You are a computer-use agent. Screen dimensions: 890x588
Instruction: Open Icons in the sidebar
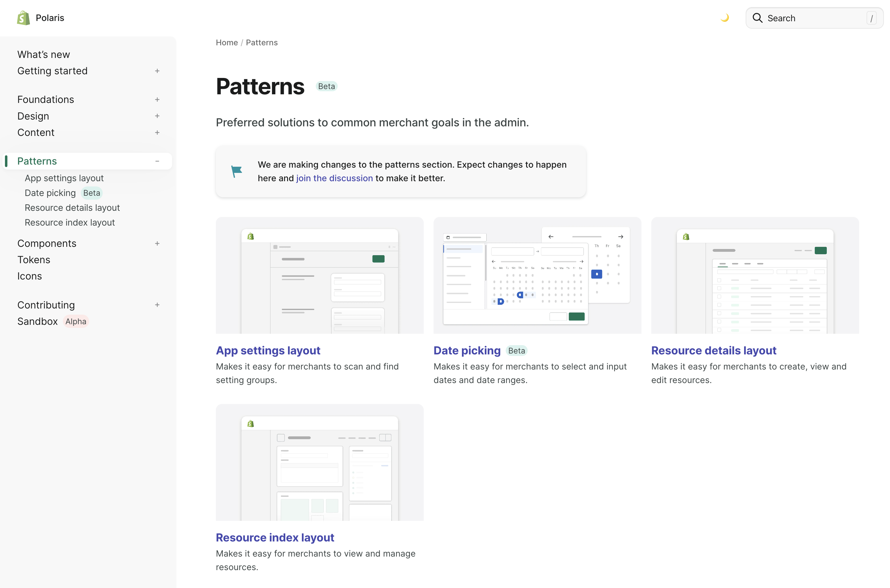[x=30, y=276]
